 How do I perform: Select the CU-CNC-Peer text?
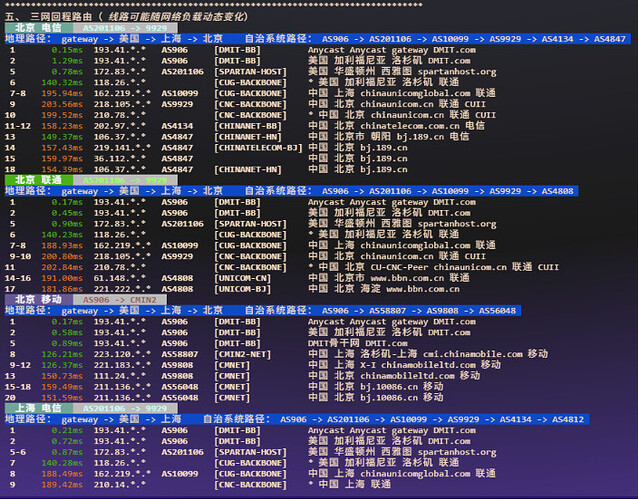pos(399,268)
